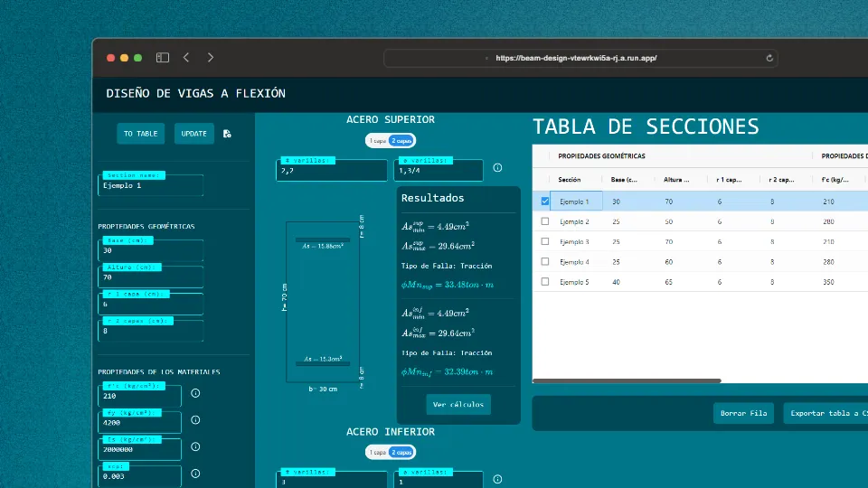868x488 pixels.
Task: Show info for the Es field
Action: click(x=195, y=448)
